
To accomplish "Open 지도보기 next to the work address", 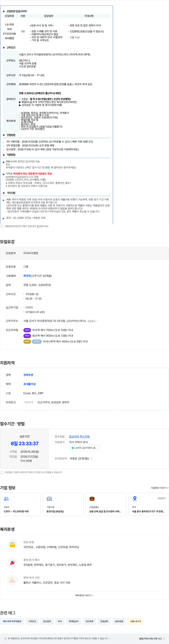I will tap(91, 321).
